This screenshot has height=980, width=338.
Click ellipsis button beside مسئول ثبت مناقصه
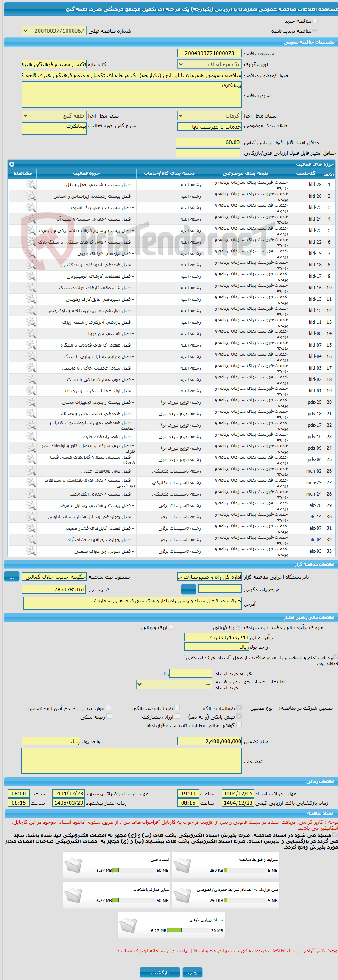11,577
